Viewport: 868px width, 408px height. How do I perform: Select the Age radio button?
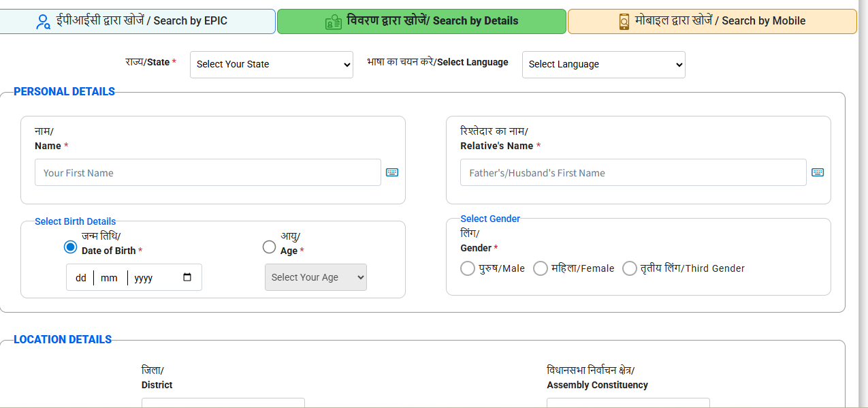tap(270, 247)
